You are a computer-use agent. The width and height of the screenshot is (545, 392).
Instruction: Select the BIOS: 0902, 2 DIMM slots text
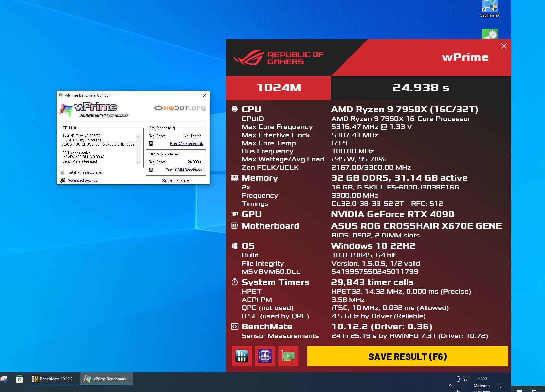pos(376,236)
